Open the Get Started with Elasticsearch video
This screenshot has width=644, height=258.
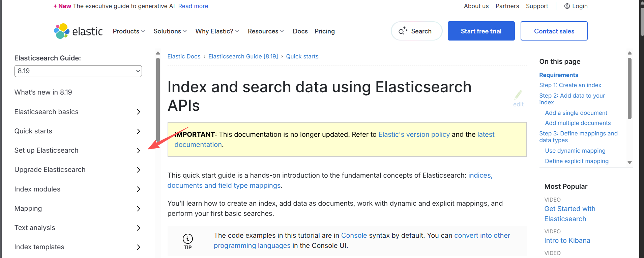(570, 214)
